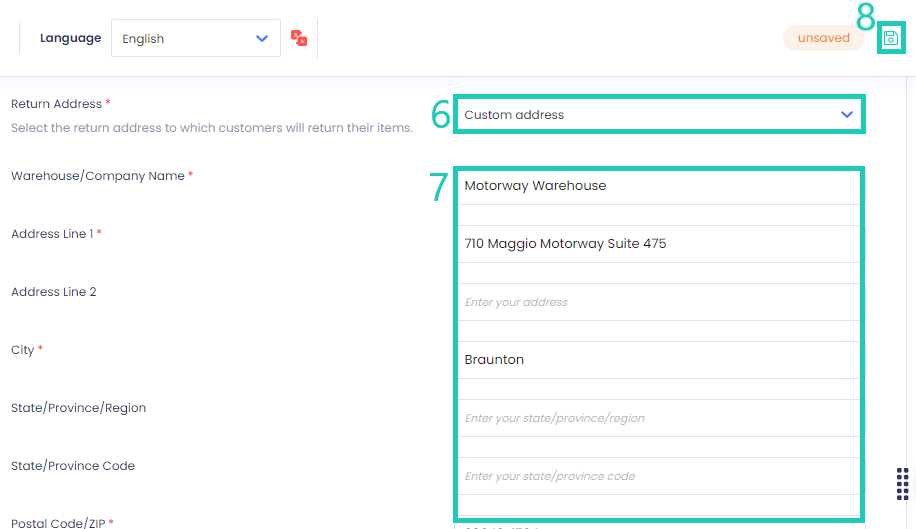Click the Warehouse/Company Name label
916x529 pixels.
tap(98, 176)
